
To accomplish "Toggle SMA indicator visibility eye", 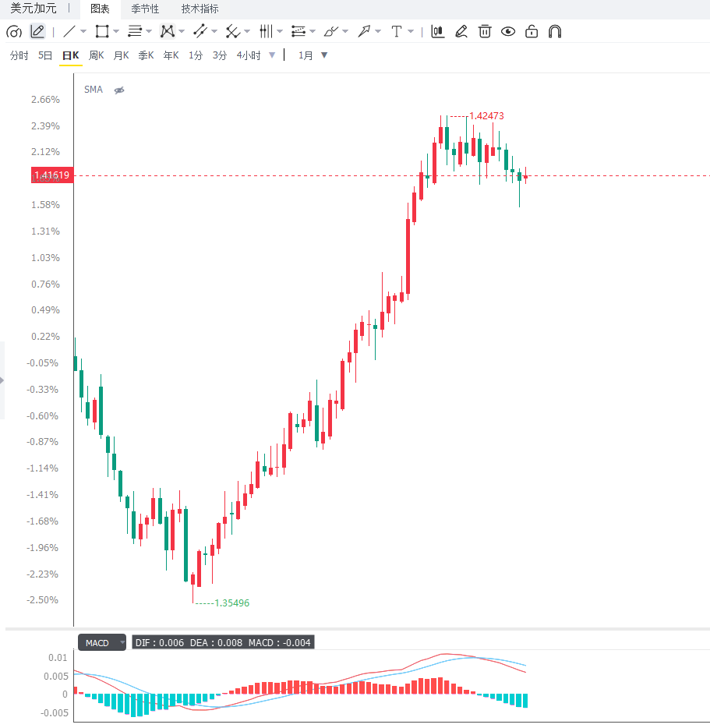I will tap(119, 90).
